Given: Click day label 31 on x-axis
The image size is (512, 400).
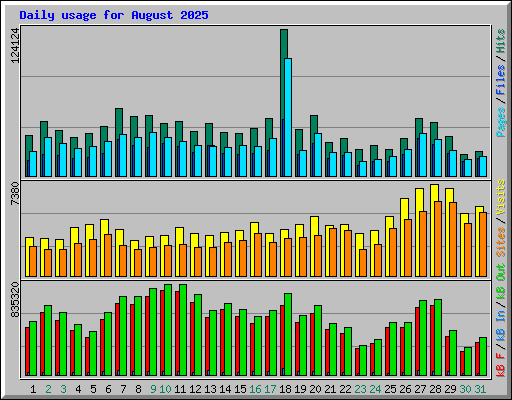Looking at the screenshot, I should (480, 389).
